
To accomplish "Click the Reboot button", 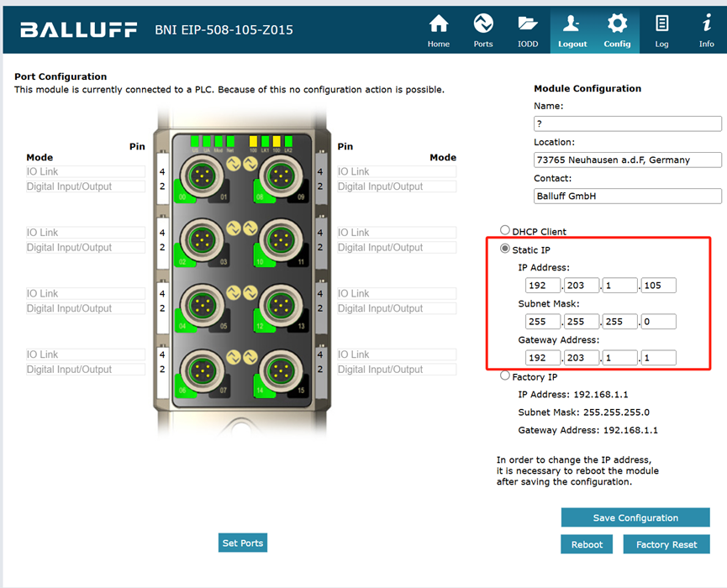I will [587, 544].
